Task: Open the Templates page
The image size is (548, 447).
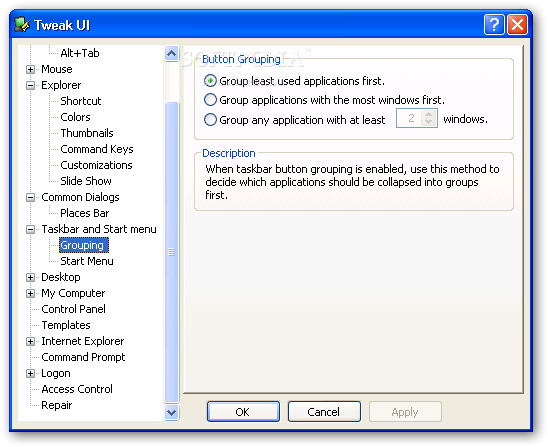Action: point(66,325)
